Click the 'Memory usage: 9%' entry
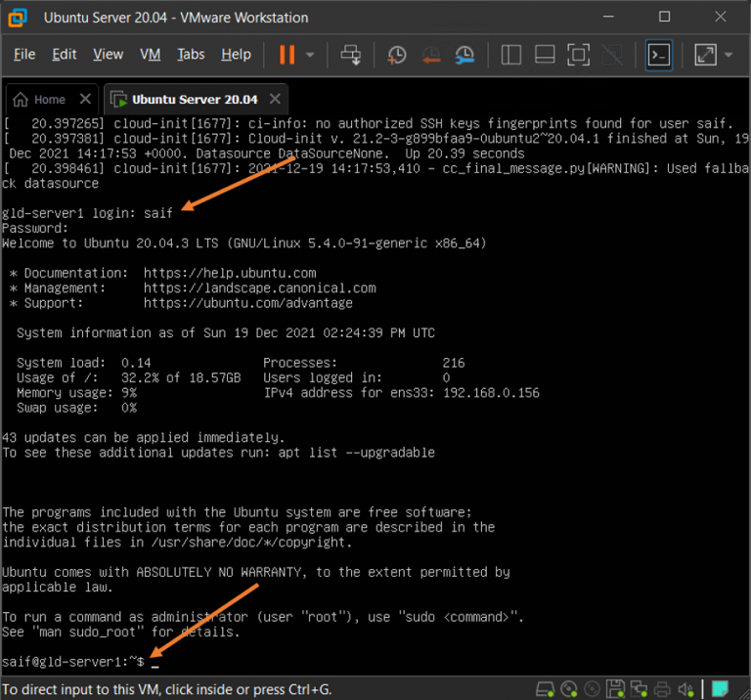Image resolution: width=751 pixels, height=700 pixels. [76, 393]
